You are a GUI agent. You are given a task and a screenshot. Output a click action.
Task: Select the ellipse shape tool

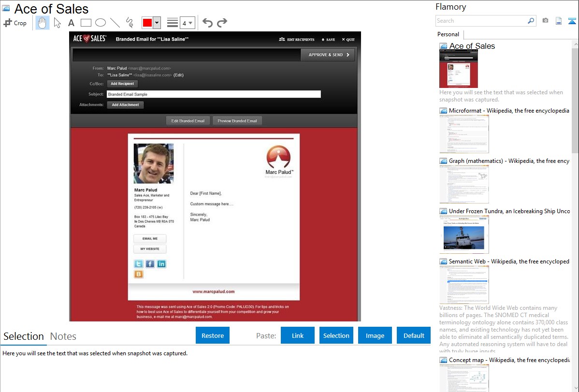101,23
